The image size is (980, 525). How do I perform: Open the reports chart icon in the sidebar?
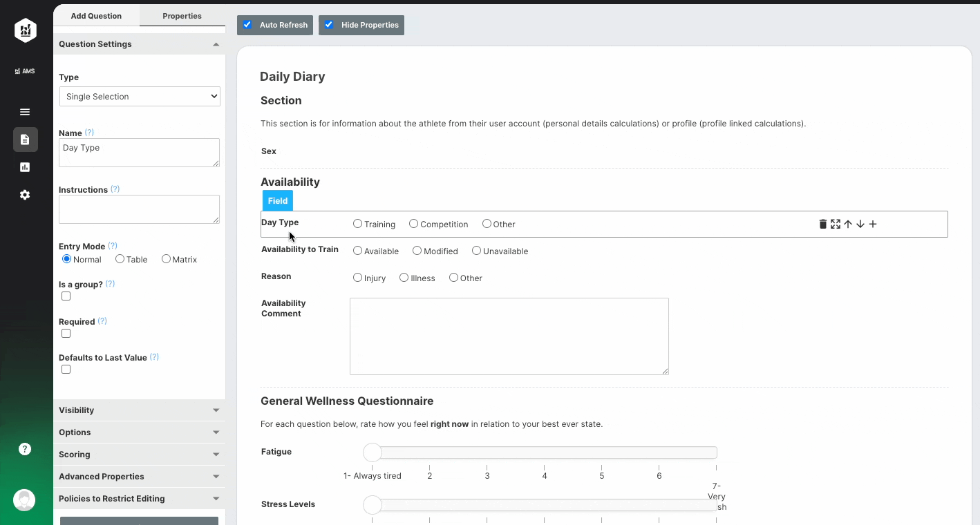25,167
